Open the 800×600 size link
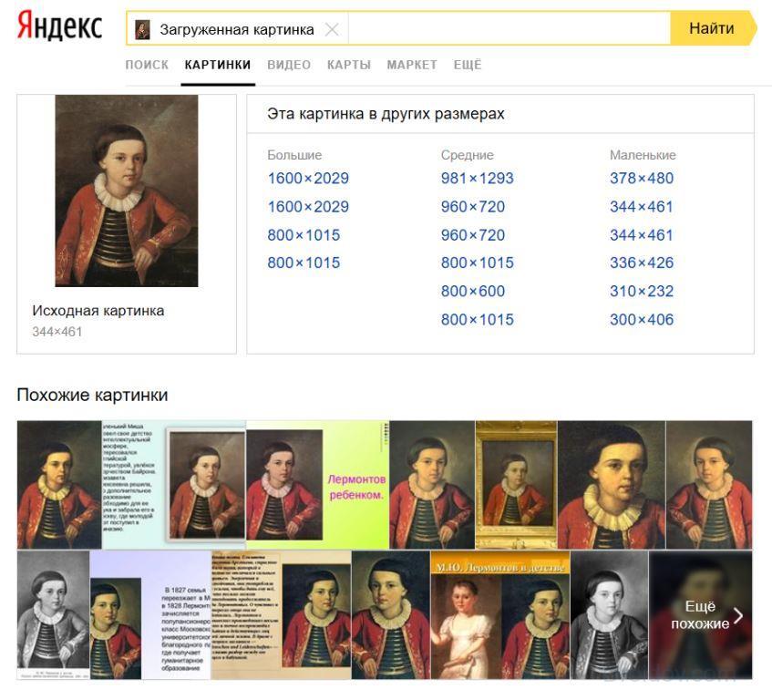772x700 pixels. click(473, 292)
